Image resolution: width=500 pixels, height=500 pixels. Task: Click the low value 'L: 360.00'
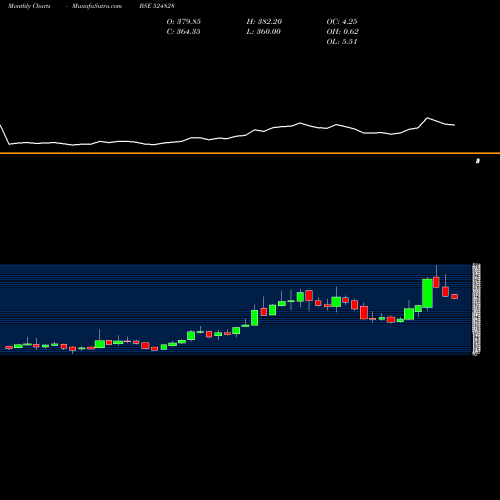[264, 32]
